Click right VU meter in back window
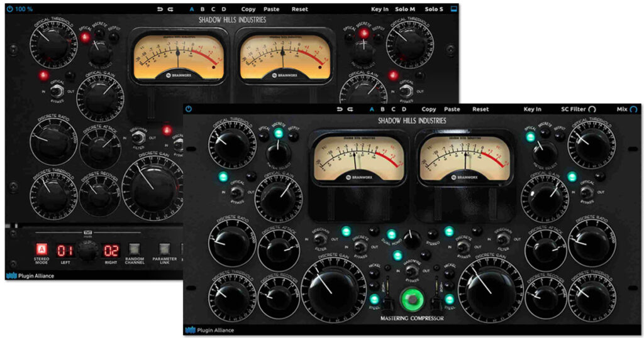644x338 pixels. point(285,57)
